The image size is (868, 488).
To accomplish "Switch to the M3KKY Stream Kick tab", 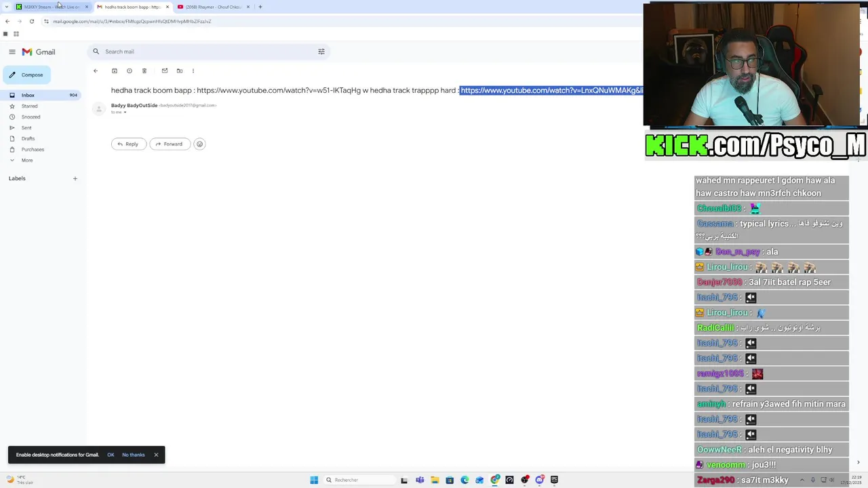I will point(52,7).
